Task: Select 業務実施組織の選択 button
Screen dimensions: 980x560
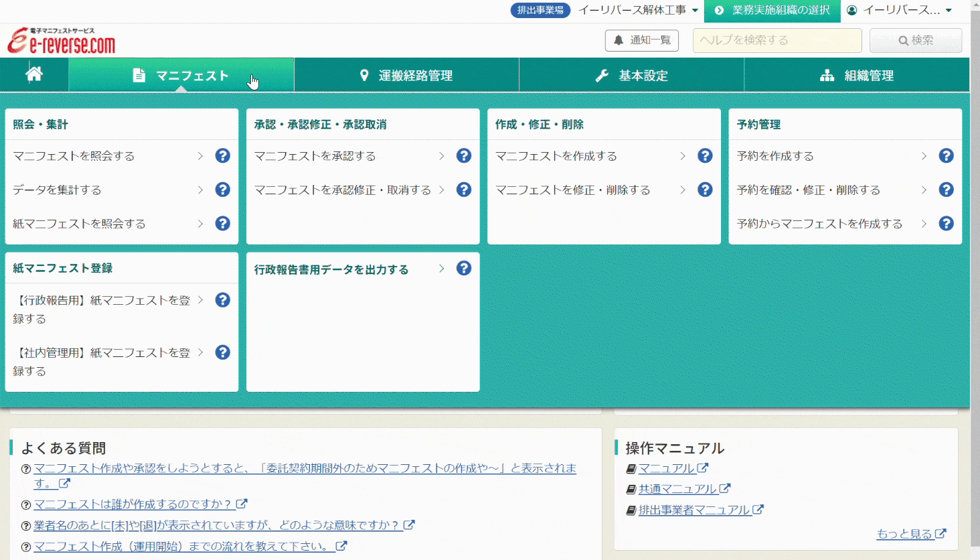Action: tap(772, 10)
